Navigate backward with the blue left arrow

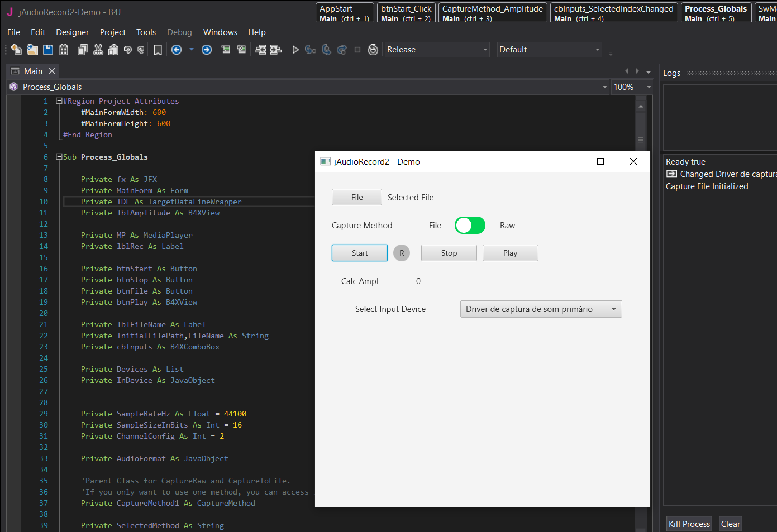pos(177,50)
